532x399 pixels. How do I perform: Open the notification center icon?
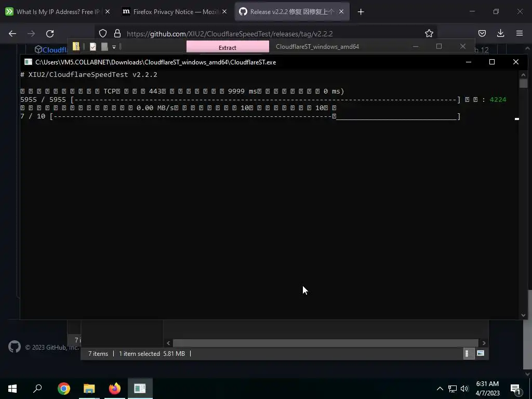click(516, 389)
